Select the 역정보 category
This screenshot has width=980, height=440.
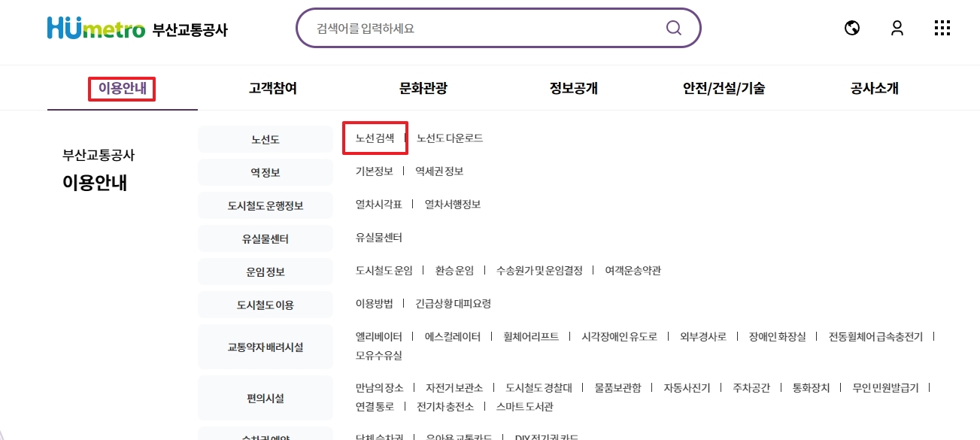pos(265,171)
